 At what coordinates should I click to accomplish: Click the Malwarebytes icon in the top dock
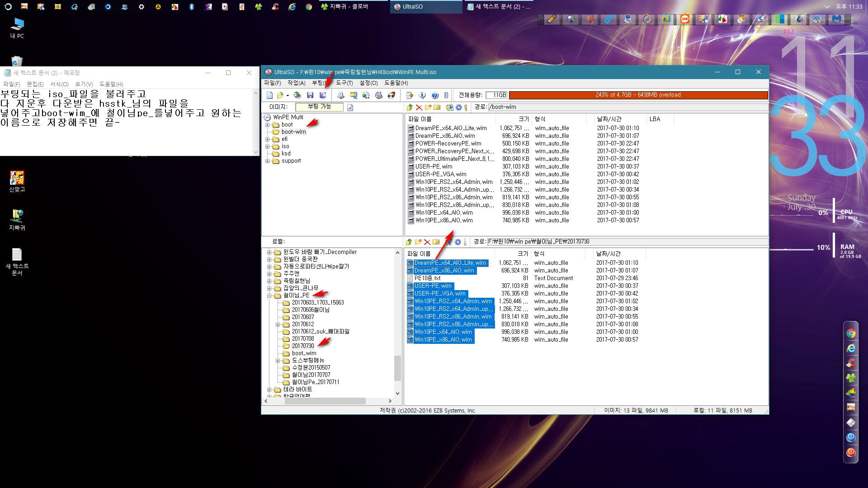point(837,19)
